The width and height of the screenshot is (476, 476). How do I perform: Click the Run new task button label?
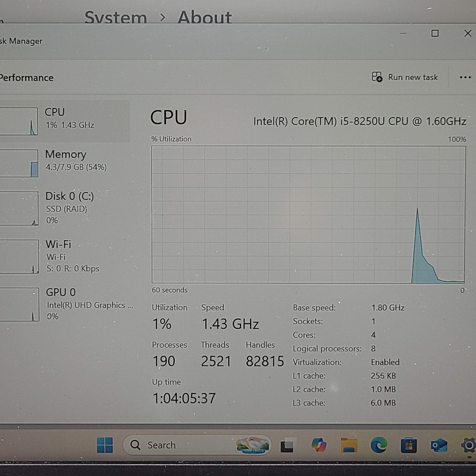(413, 77)
